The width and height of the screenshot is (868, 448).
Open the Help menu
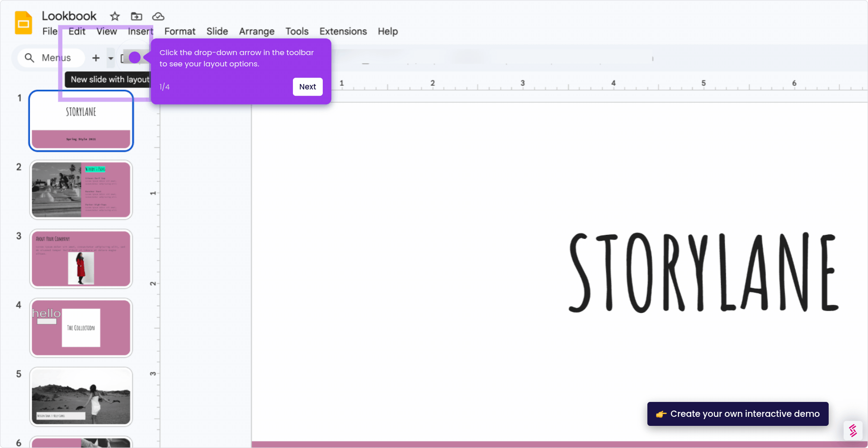coord(388,32)
